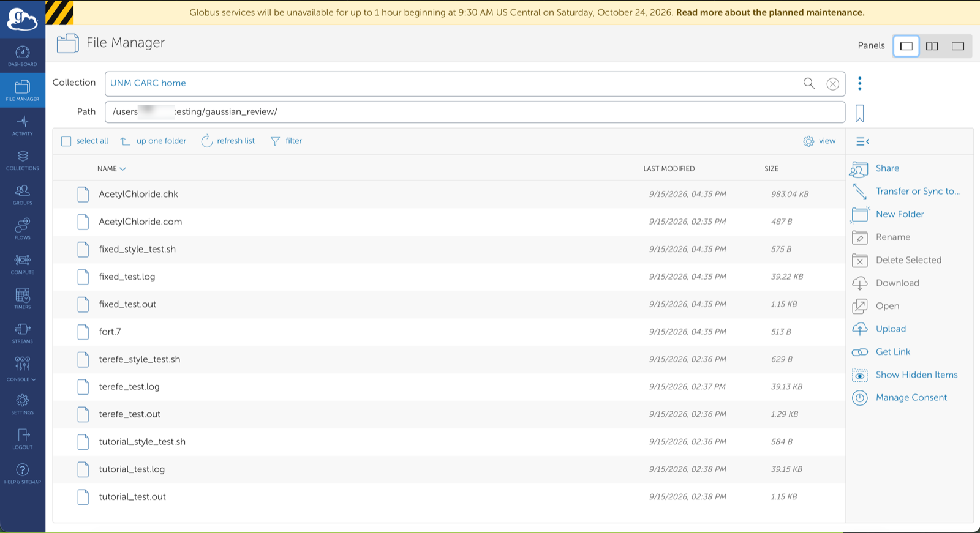Choose Transfer or Sync to...

(906, 192)
